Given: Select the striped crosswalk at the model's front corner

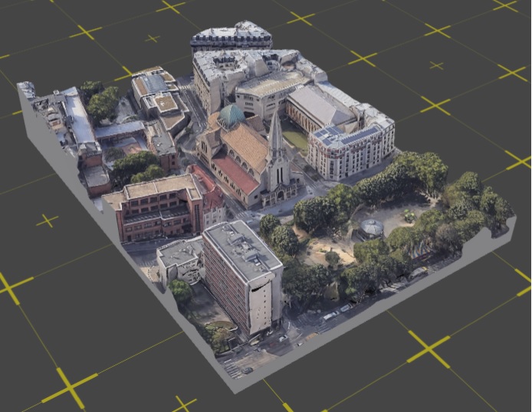Looking at the screenshot, I should 233,370.
